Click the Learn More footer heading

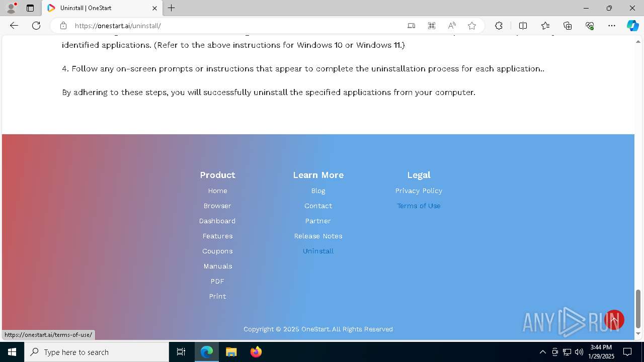pos(318,175)
